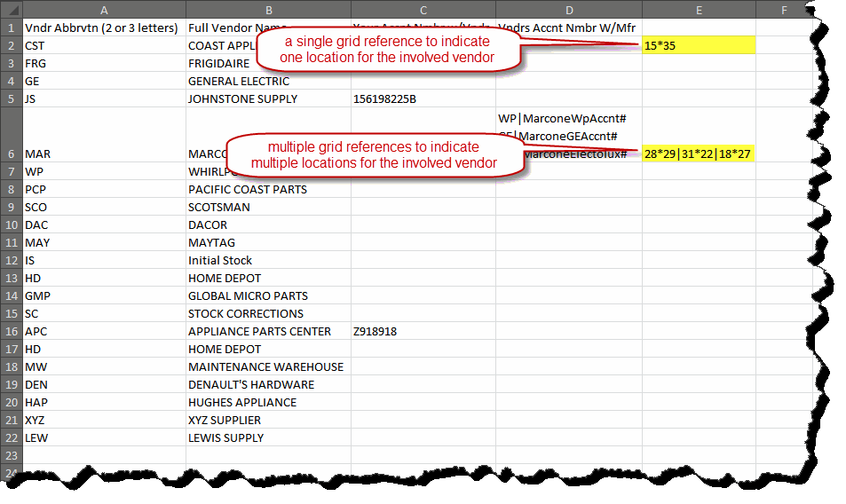Click the GENERAL ELECTRIC cell
Screen dimensions: 846x504
(268, 81)
